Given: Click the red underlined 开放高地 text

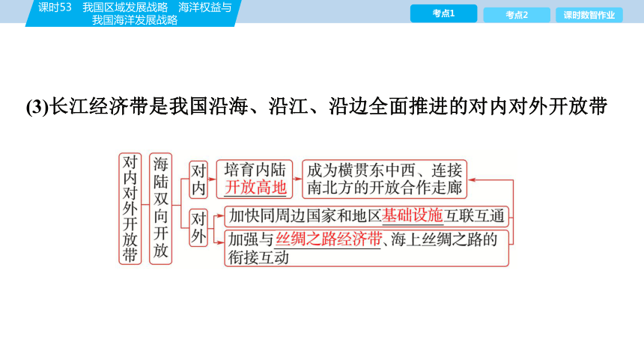Looking at the screenshot, I should [x=255, y=188].
